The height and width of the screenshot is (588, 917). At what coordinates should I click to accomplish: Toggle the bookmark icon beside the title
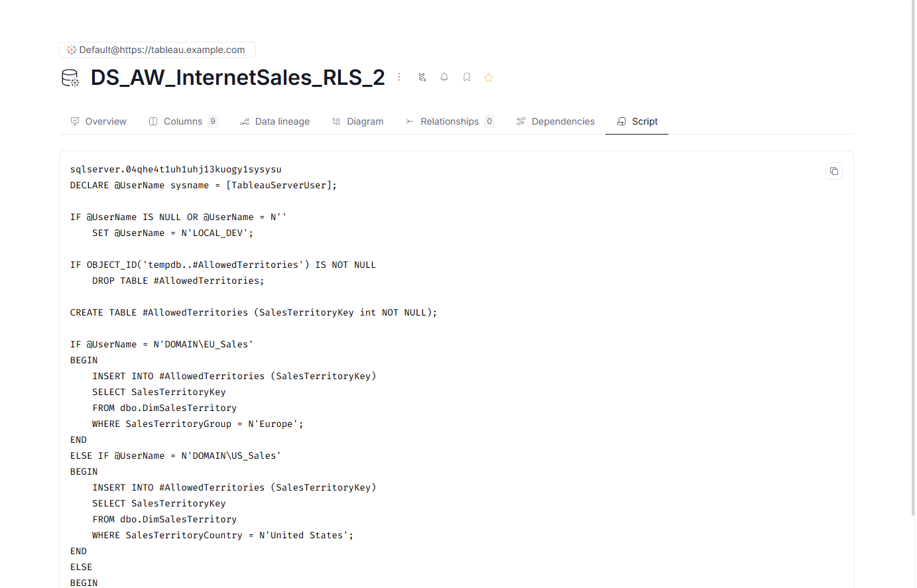(x=467, y=78)
